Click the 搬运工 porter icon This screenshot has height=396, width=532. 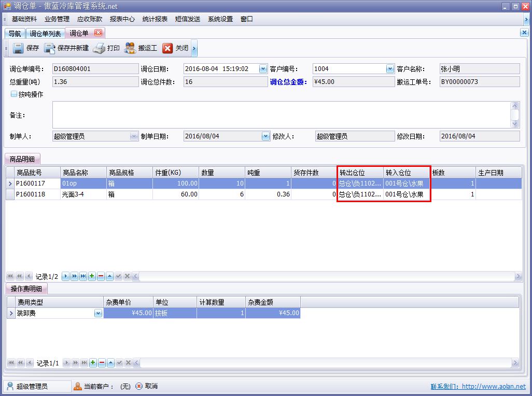(130, 48)
